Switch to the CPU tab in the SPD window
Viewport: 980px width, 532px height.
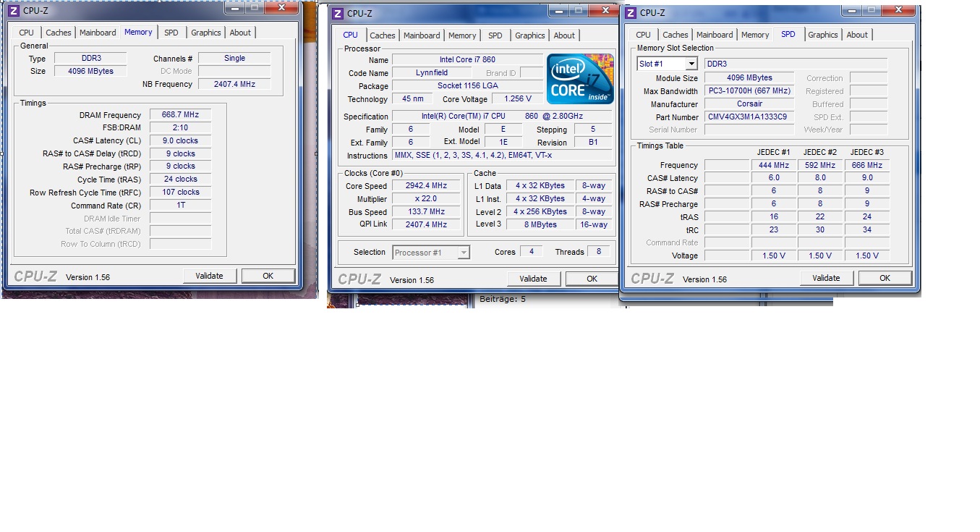tap(643, 35)
